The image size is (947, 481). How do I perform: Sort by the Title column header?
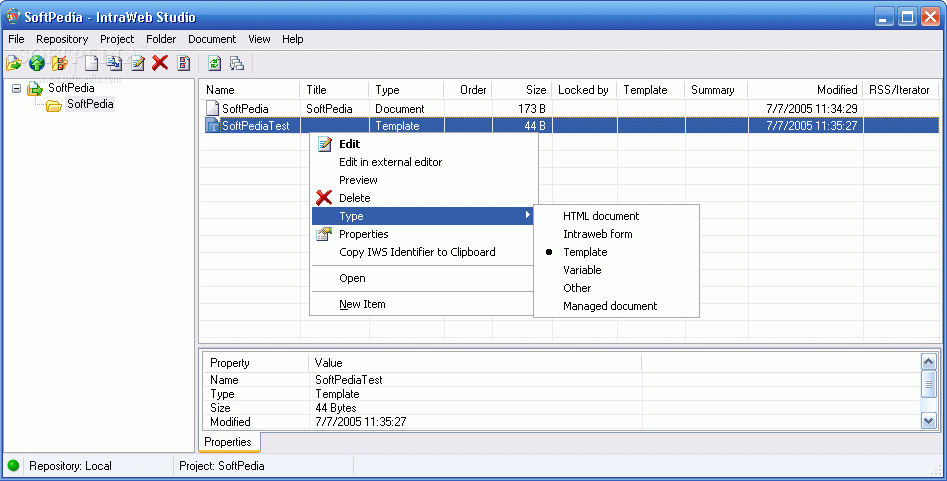click(x=334, y=90)
